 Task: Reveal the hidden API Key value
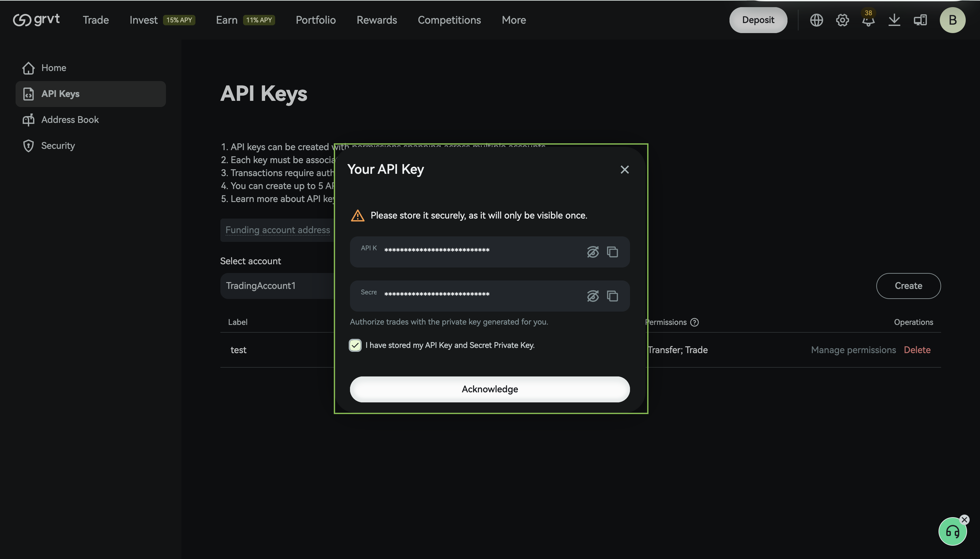click(592, 252)
